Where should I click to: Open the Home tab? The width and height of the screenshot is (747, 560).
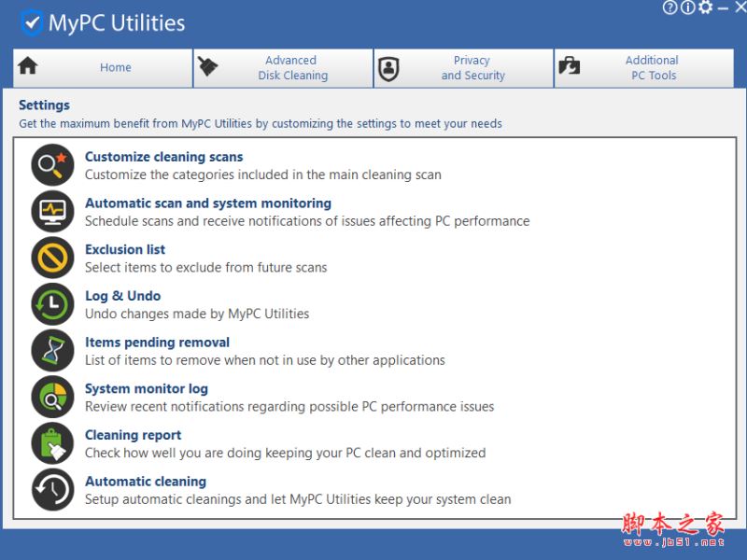[103, 67]
